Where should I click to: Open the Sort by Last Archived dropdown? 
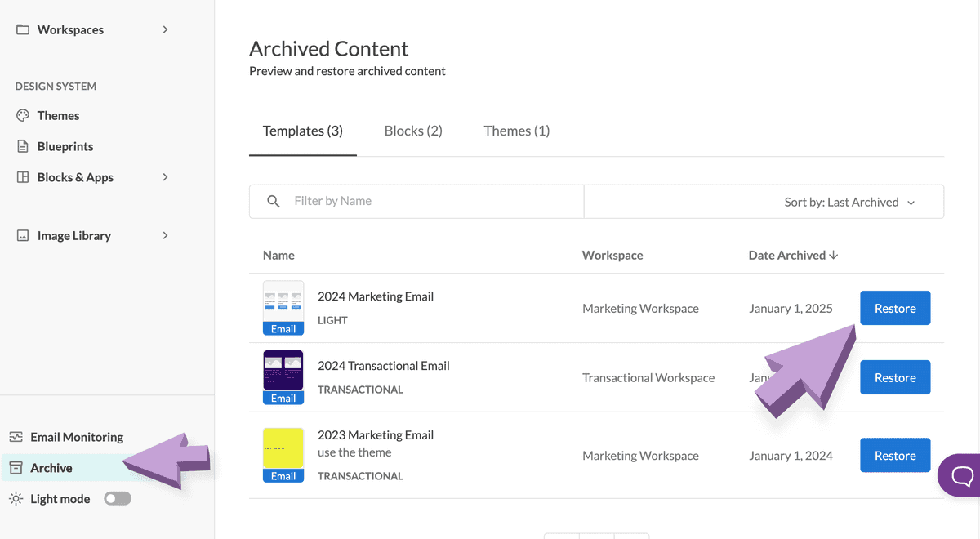849,202
